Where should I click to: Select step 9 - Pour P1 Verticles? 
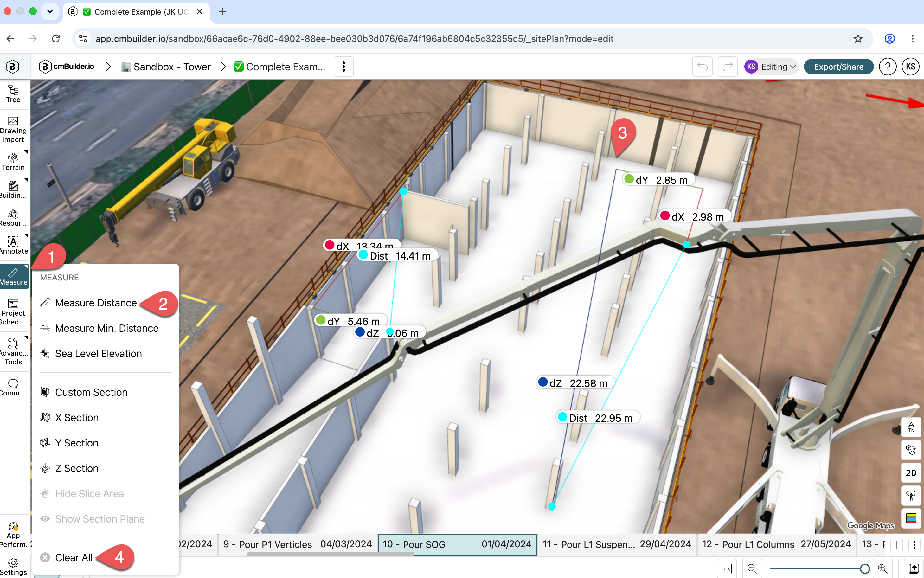298,544
